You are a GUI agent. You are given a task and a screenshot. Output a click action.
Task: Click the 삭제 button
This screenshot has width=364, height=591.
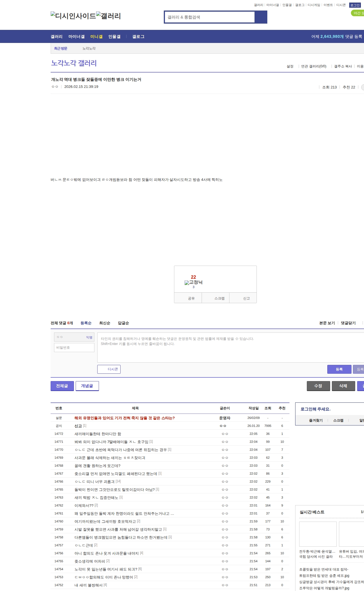[x=343, y=386]
